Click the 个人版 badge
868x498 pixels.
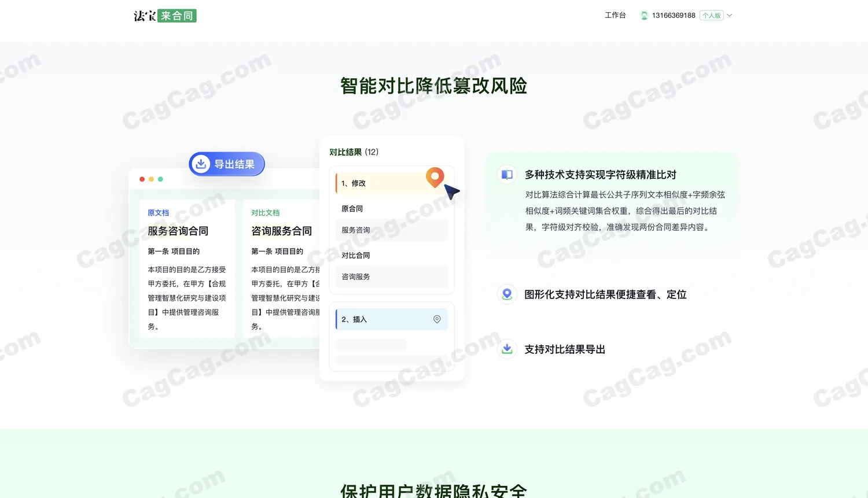[712, 16]
